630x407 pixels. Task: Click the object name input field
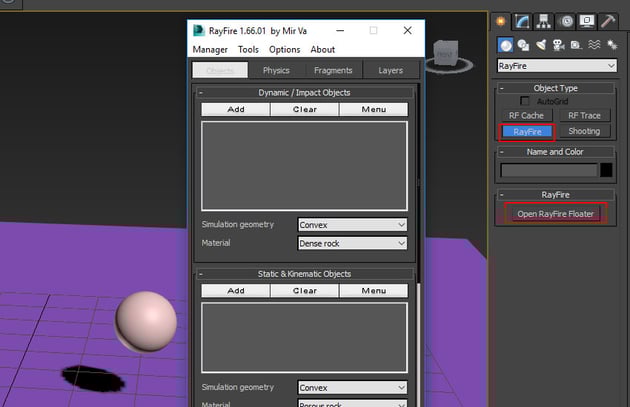[x=549, y=170]
